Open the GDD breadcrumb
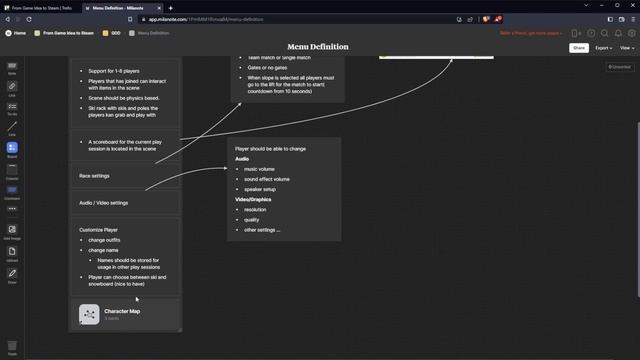Viewport: 640px width, 360px height. (x=111, y=33)
